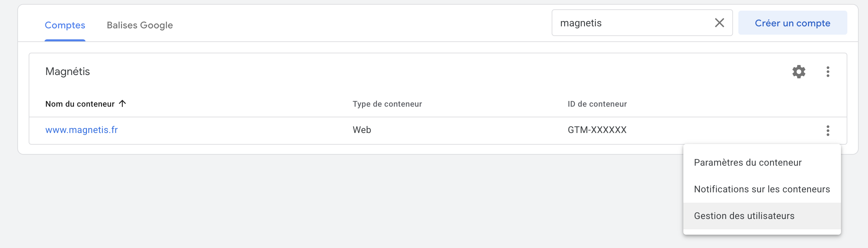Select Gestion des utilisateurs option
The width and height of the screenshot is (868, 248).
[x=744, y=216]
